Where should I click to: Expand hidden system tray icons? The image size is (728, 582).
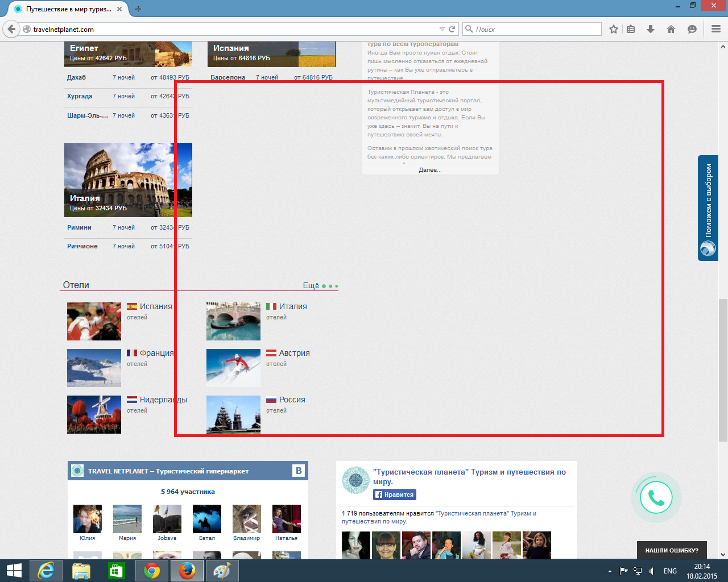[x=610, y=571]
